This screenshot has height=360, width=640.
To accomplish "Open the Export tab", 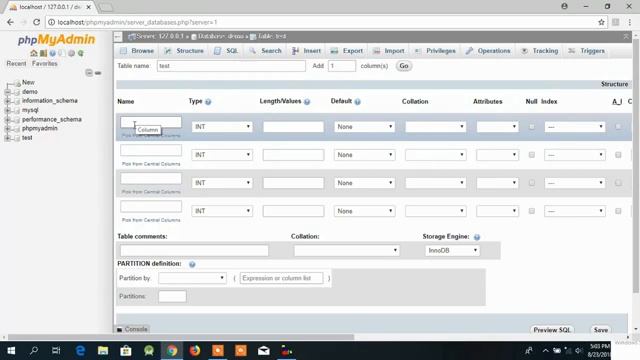I will pyautogui.click(x=347, y=51).
